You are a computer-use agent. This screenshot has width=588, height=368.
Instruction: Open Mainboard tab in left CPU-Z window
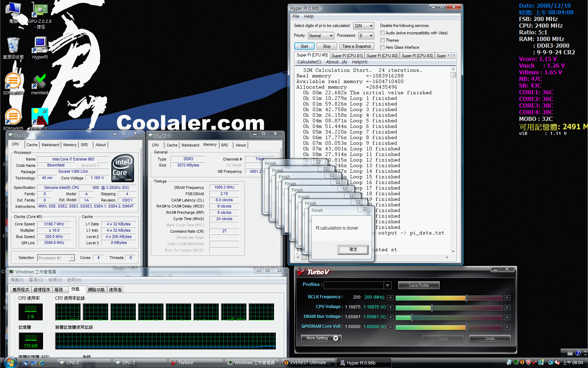tap(50, 145)
